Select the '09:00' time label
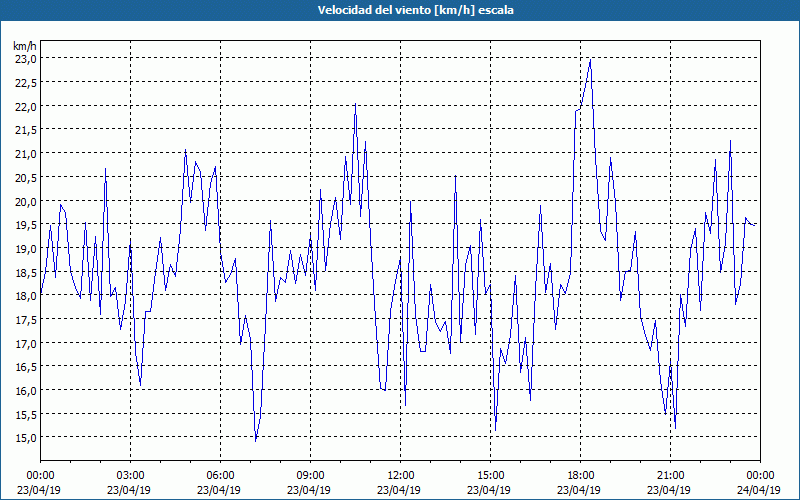Viewport: 800px width, 500px height. [310, 476]
